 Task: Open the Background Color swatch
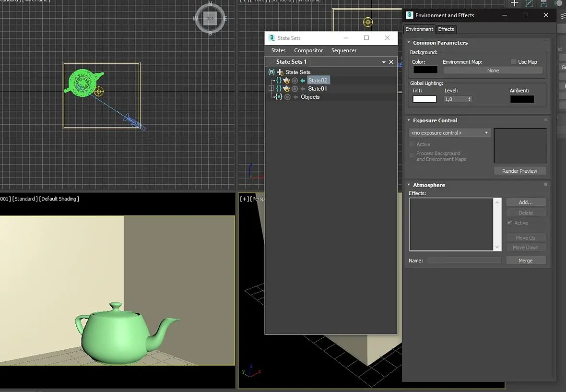pos(425,70)
